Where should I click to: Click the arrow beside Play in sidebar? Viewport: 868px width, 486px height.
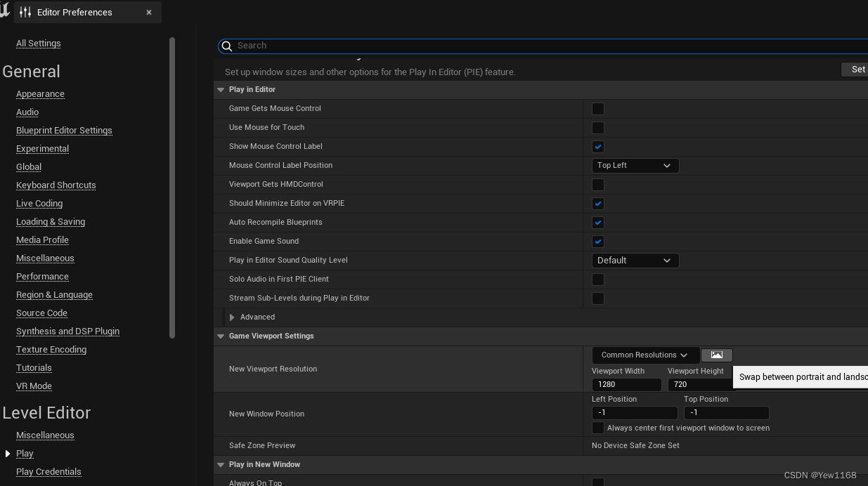pos(8,454)
